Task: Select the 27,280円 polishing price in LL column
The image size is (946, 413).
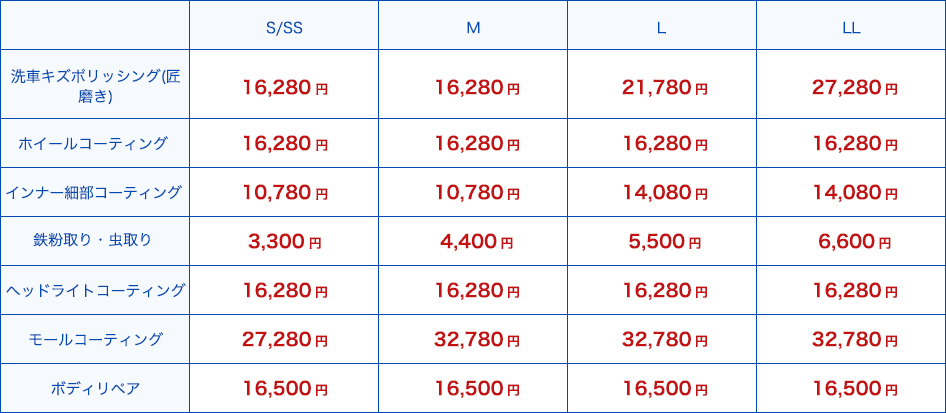Action: pyautogui.click(x=854, y=88)
